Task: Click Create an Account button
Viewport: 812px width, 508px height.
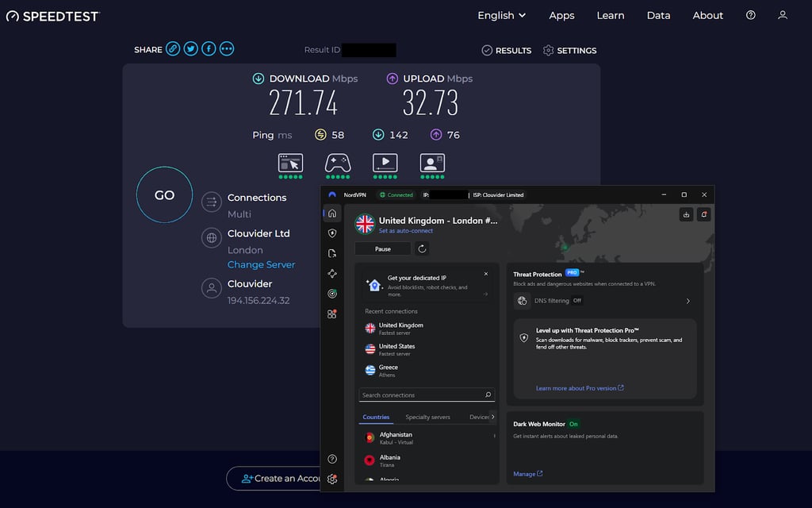Action: click(x=274, y=479)
